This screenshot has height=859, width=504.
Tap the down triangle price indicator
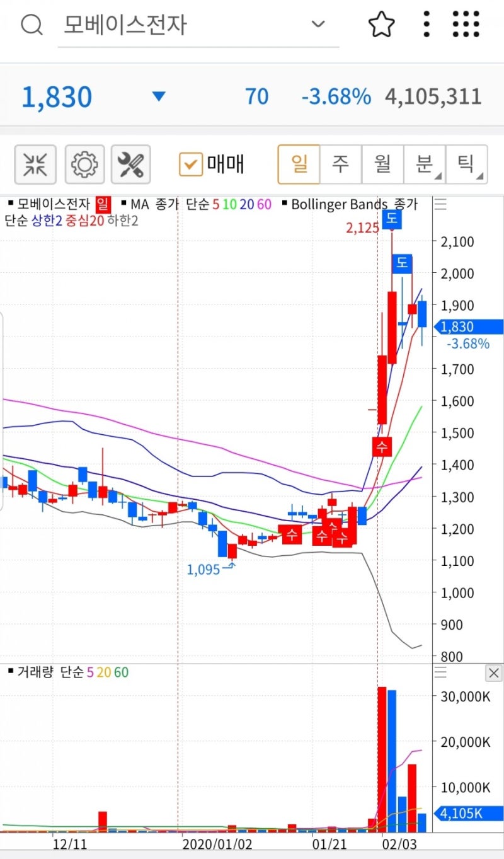click(x=159, y=96)
